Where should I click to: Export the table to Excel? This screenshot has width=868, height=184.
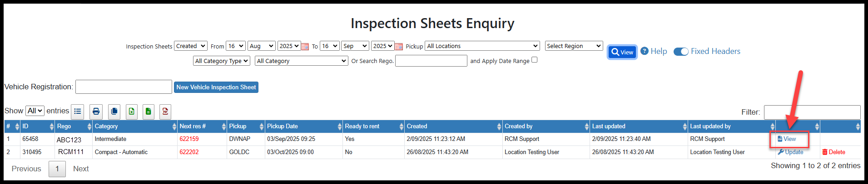132,111
